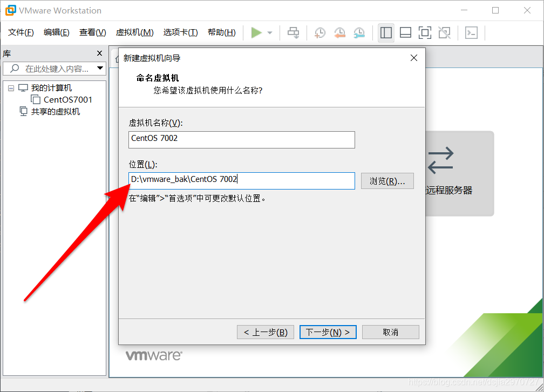Select 我的计算机 in the library tree
The image size is (544, 392).
[51, 88]
